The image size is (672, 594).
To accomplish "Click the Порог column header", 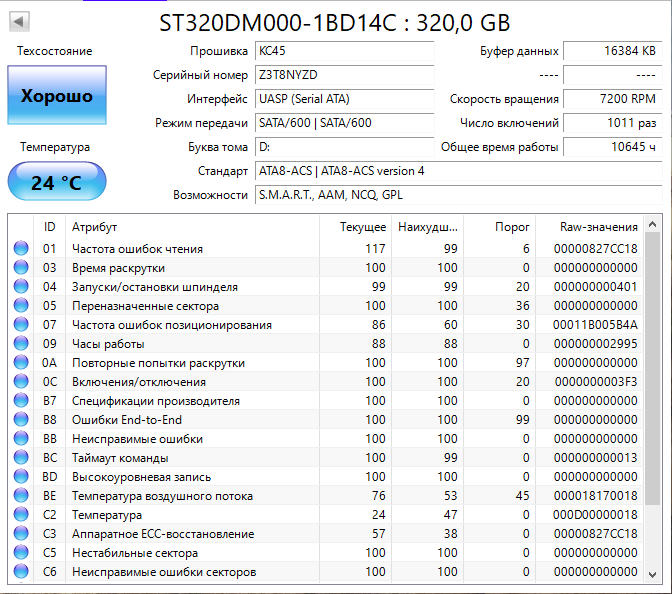I will coord(500,227).
